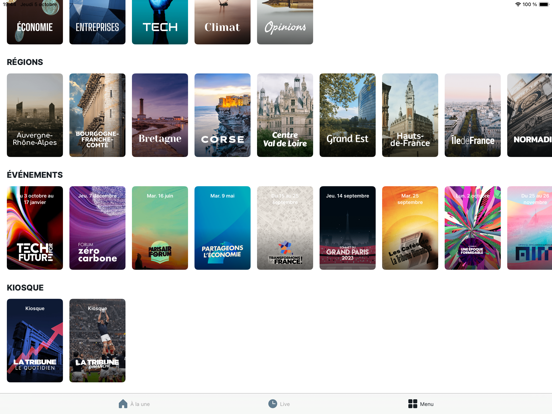552x414 pixels.
Task: Tap the Wi-Fi status icon
Action: click(x=518, y=4)
